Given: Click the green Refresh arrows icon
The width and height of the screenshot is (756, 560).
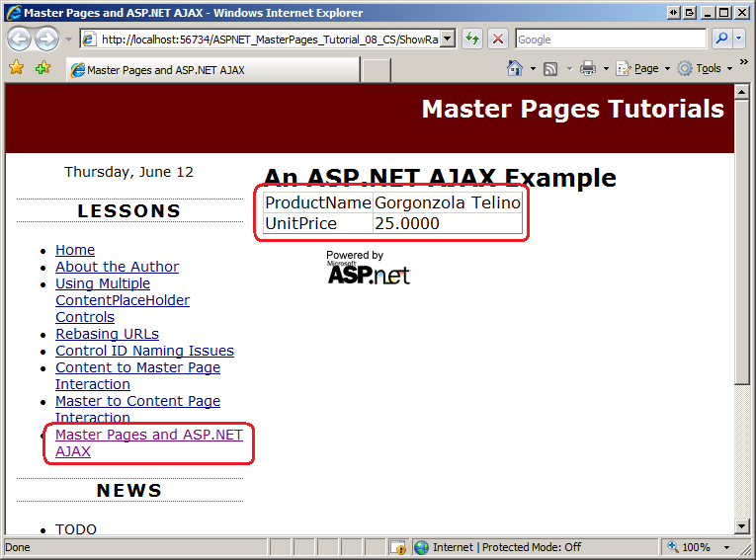Looking at the screenshot, I should (472, 39).
